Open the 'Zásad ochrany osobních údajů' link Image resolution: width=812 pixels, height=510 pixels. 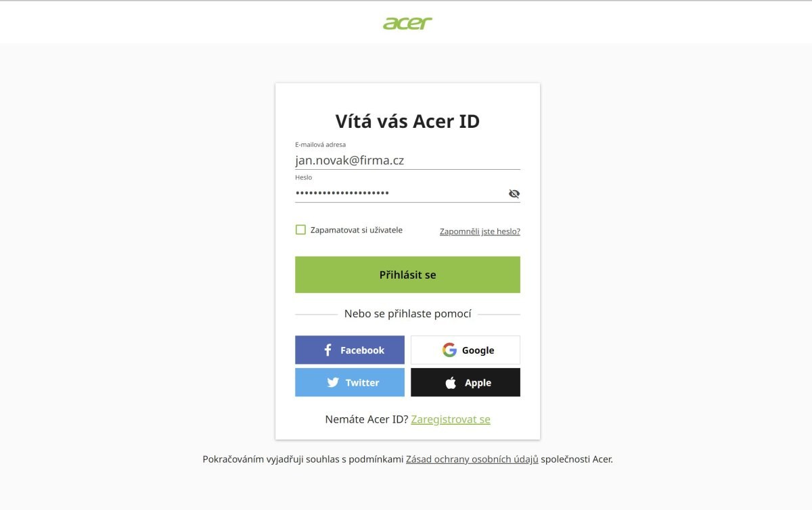[x=472, y=459]
